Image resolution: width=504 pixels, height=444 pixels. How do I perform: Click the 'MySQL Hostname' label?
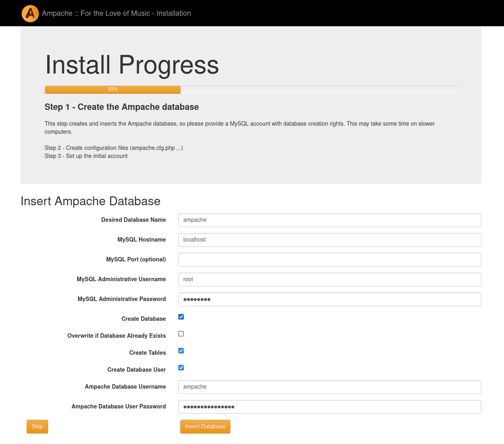(x=141, y=240)
